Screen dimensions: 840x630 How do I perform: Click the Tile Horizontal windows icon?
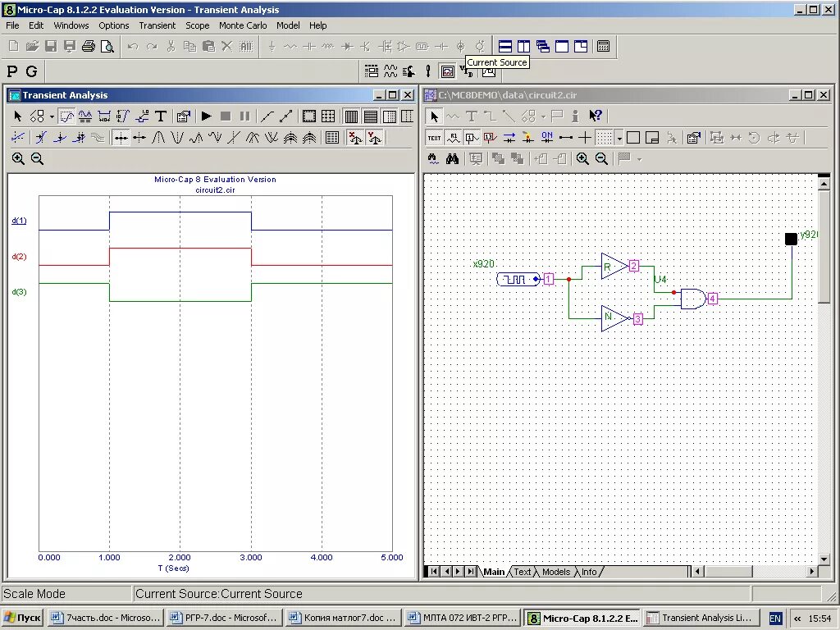(504, 46)
